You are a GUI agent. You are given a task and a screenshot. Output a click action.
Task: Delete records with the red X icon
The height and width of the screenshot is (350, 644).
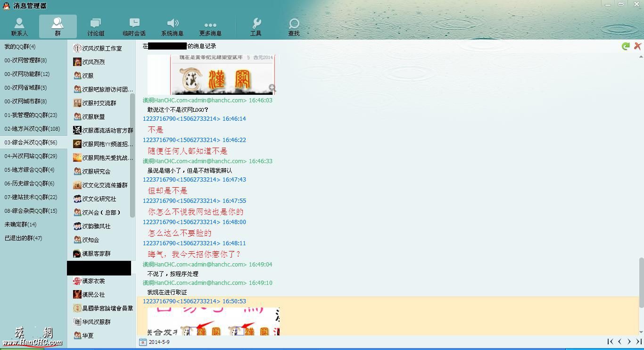637,46
